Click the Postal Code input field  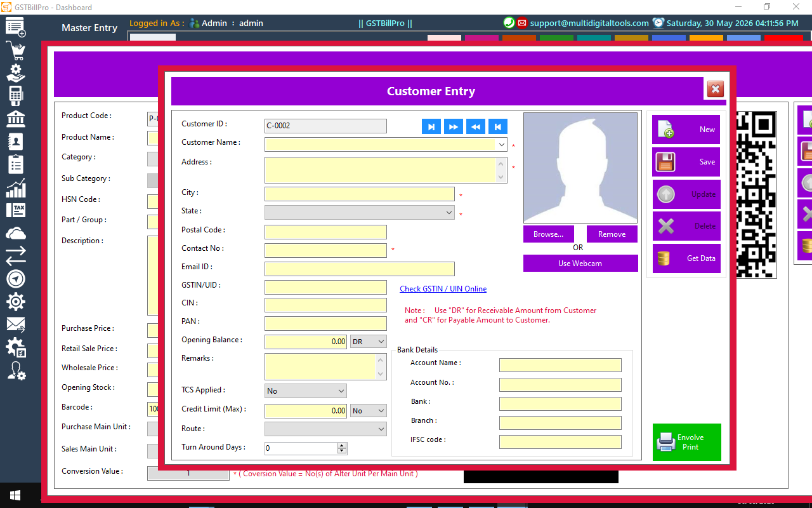point(325,232)
